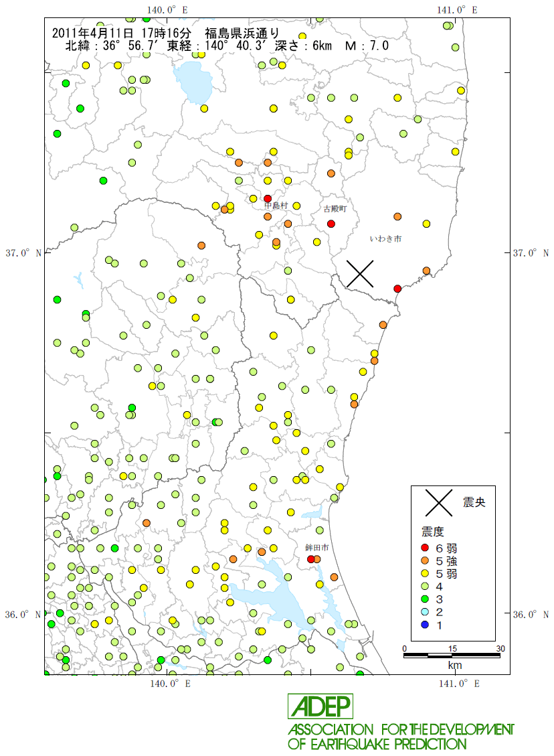The width and height of the screenshot is (554, 756).
Task: Select the blue intensity 1 legend circle
Action: click(425, 625)
